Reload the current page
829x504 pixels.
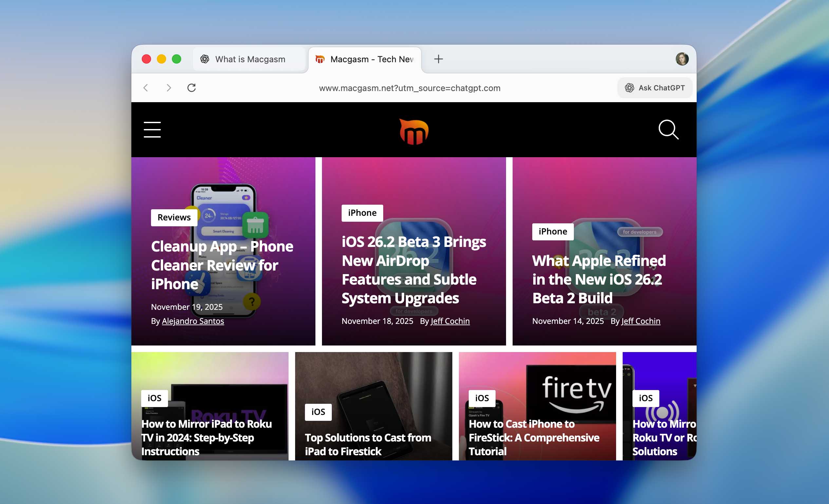point(191,88)
